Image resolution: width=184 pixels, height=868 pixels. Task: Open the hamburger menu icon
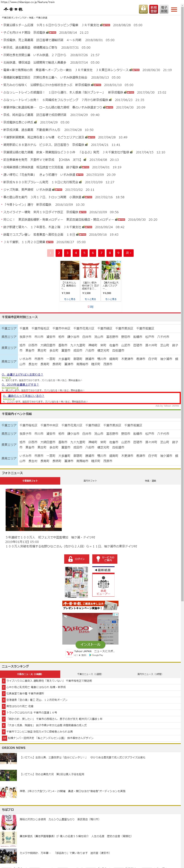tap(174, 9)
